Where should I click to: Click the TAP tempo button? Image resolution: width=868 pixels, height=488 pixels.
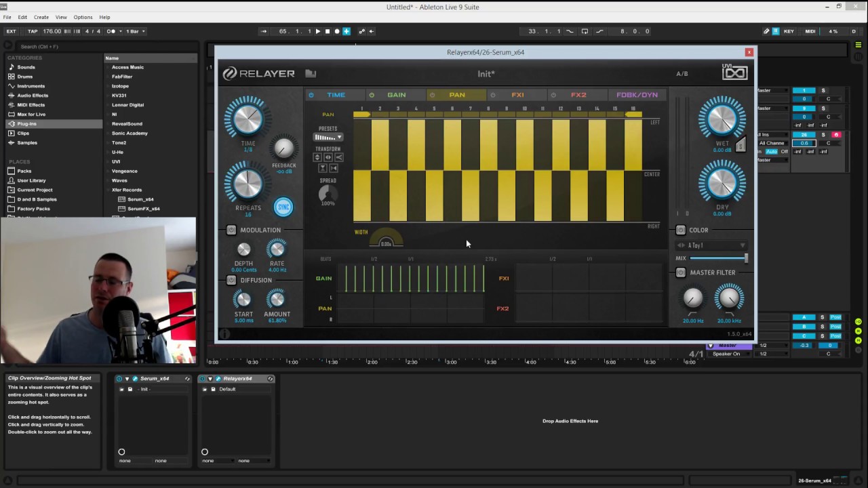(x=33, y=31)
